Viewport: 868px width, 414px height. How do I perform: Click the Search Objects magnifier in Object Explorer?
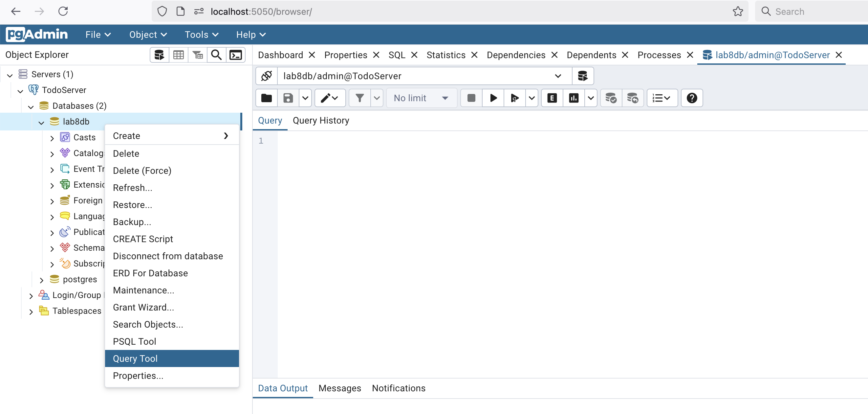click(216, 55)
